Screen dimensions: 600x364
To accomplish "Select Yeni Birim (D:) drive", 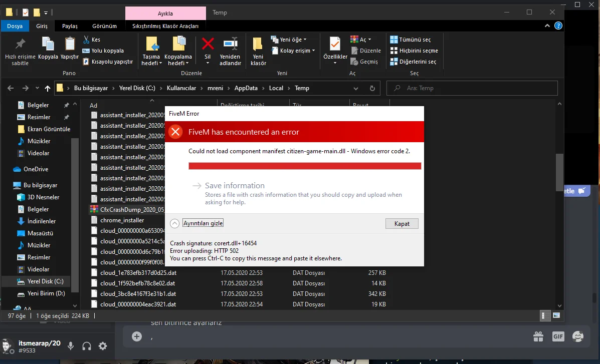I will point(46,293).
